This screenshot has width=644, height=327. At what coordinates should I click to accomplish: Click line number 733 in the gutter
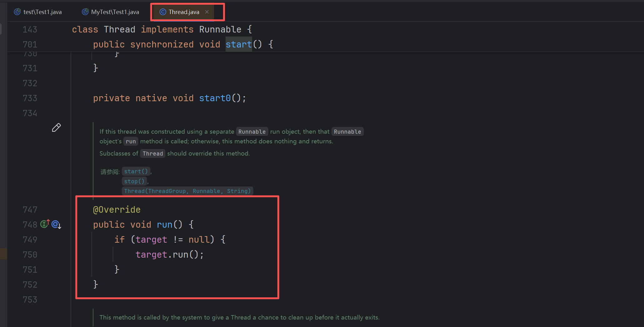pyautogui.click(x=30, y=98)
